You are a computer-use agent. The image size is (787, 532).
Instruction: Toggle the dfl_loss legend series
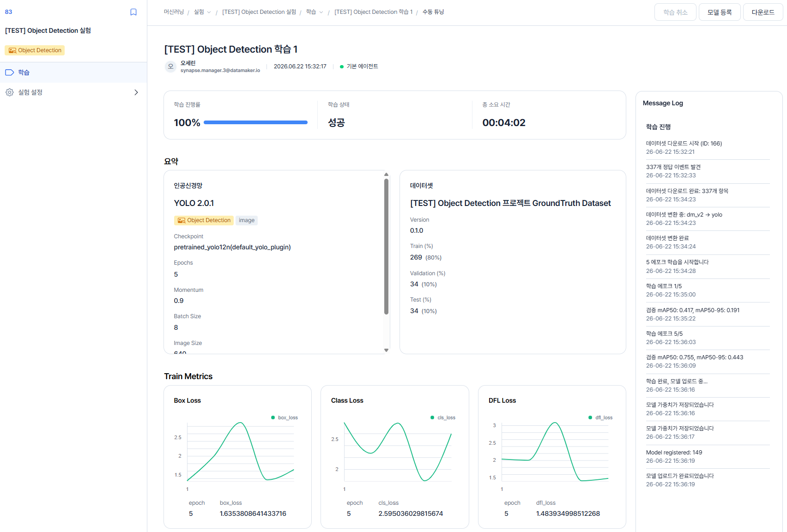point(600,417)
